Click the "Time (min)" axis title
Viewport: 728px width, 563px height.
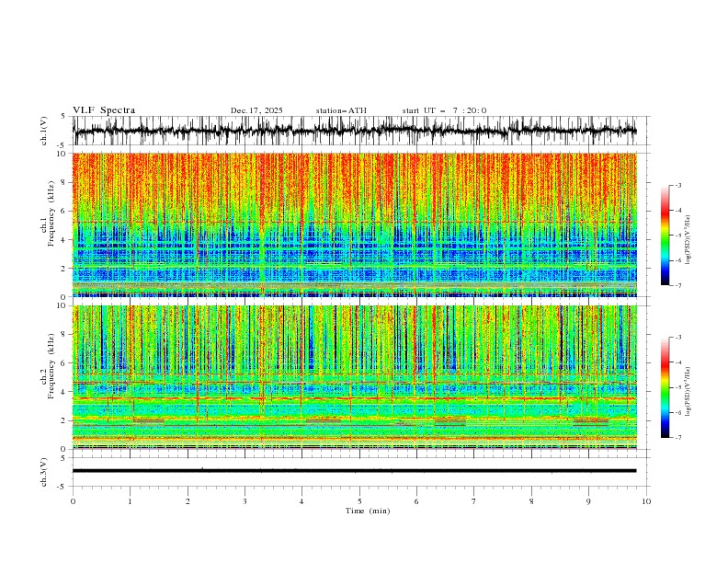(368, 511)
